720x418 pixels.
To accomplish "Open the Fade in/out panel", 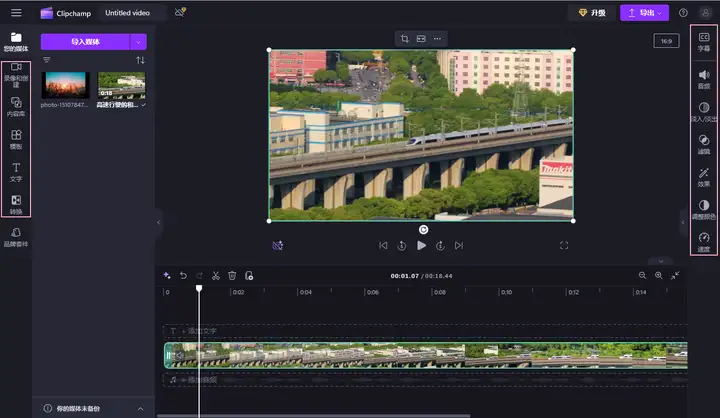I will 704,112.
